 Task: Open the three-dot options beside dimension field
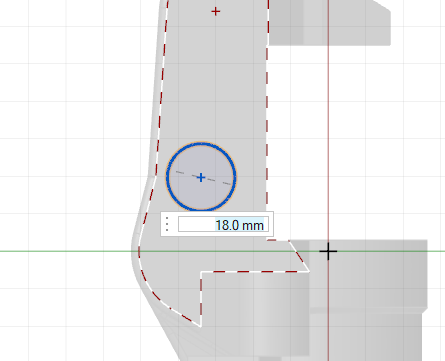click(167, 224)
